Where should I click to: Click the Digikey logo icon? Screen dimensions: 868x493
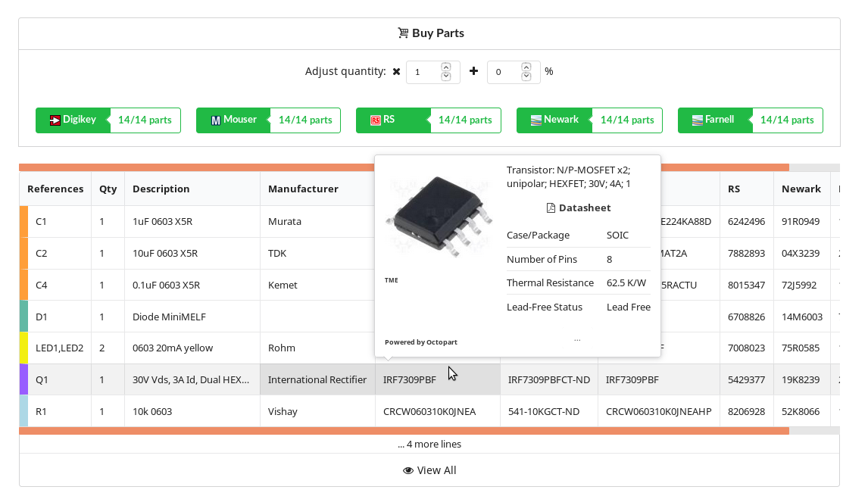[55, 120]
